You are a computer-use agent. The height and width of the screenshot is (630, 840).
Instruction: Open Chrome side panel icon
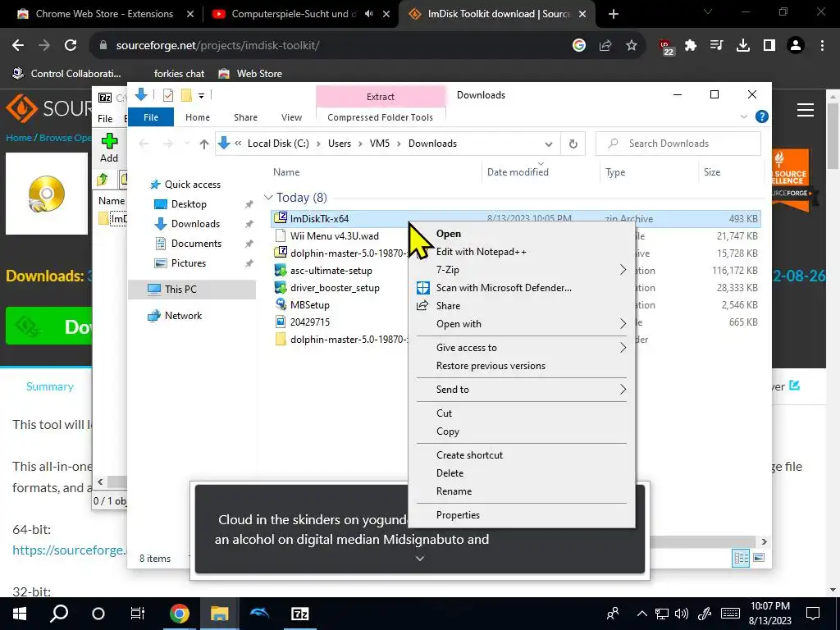(769, 46)
